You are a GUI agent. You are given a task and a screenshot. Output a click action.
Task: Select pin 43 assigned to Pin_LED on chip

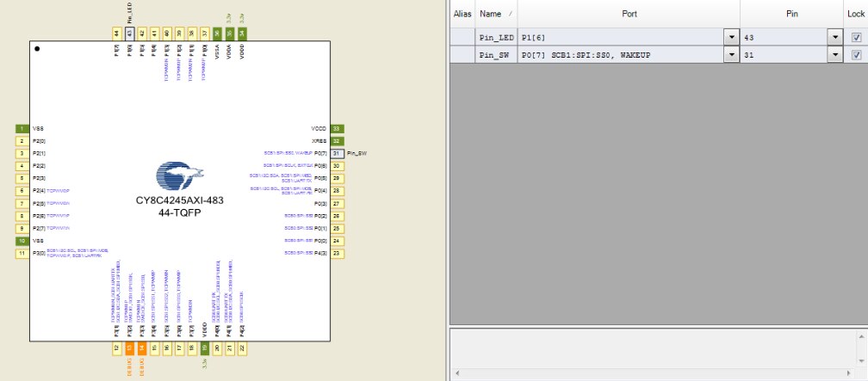129,34
